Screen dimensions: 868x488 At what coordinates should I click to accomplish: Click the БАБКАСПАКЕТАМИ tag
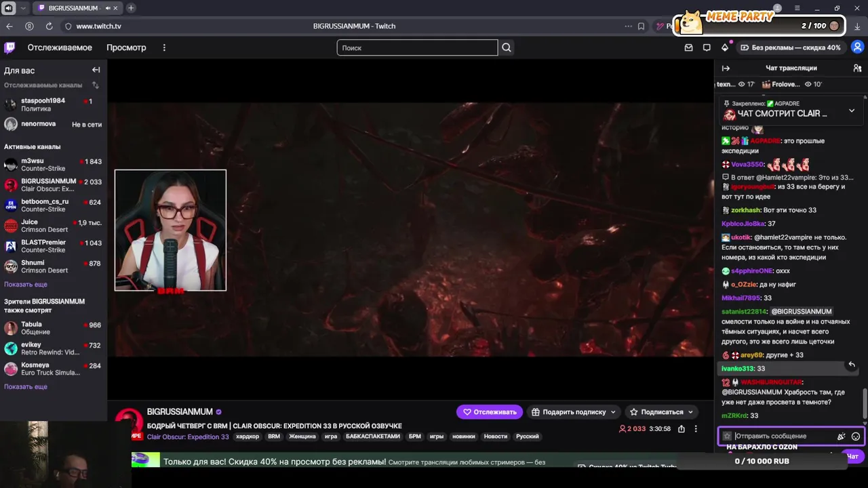click(x=374, y=436)
